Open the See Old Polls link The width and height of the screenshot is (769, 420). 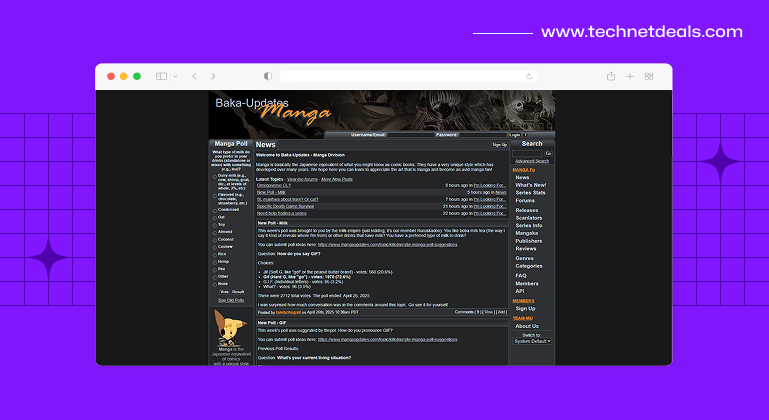pos(231,300)
